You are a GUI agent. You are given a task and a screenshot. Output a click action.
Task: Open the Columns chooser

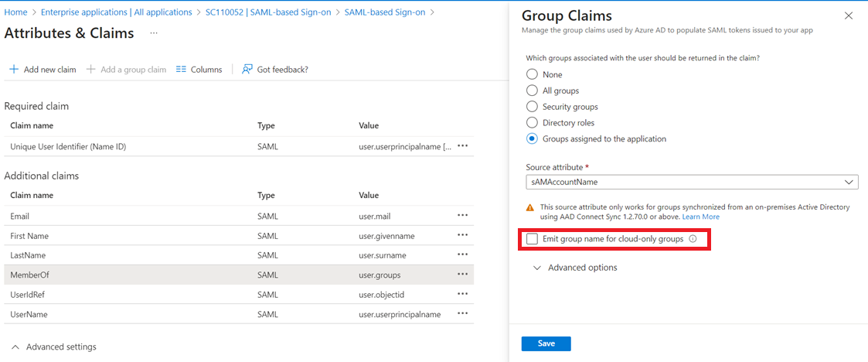[199, 70]
